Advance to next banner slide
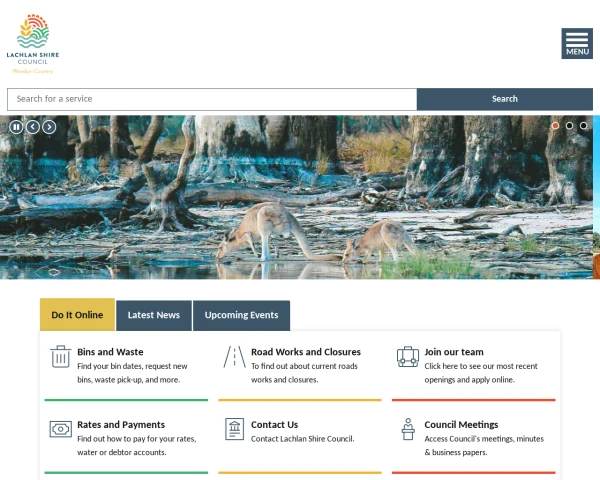Screen dimensions: 600x480 (49, 127)
